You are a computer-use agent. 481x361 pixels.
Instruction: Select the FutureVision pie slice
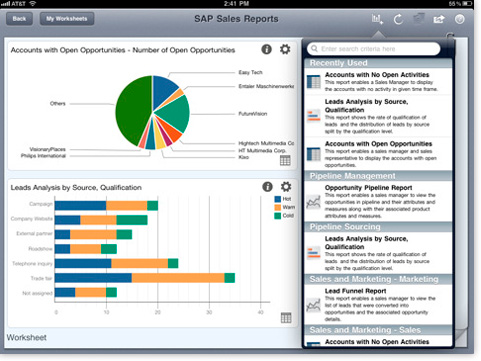click(176, 113)
